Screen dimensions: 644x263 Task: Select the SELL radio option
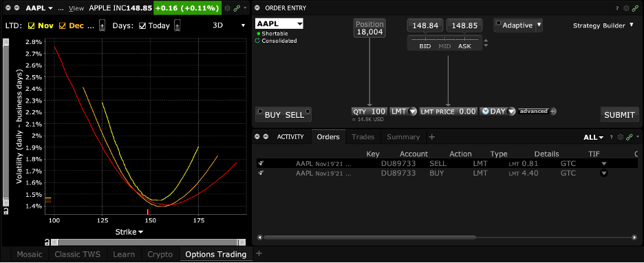click(x=308, y=111)
